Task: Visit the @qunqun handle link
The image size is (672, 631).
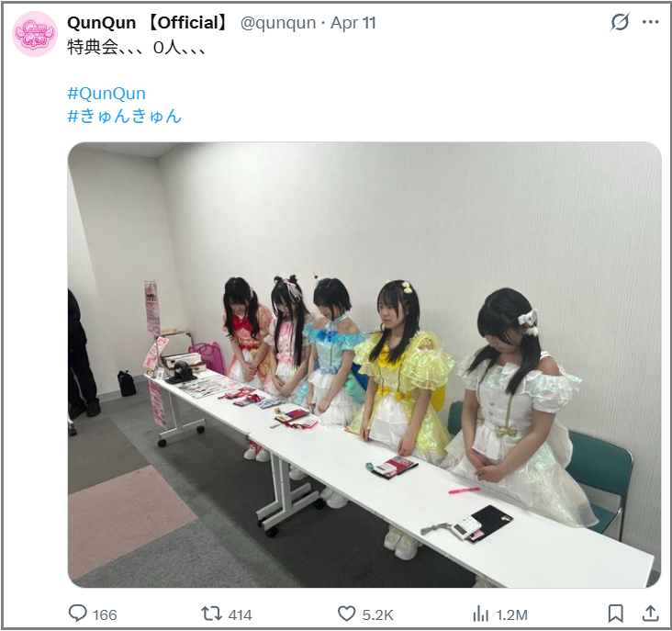Action: pos(278,23)
